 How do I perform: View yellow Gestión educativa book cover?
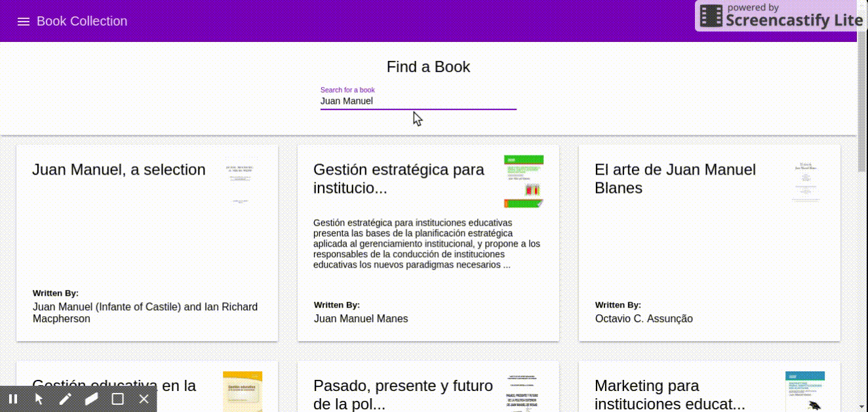point(243,392)
